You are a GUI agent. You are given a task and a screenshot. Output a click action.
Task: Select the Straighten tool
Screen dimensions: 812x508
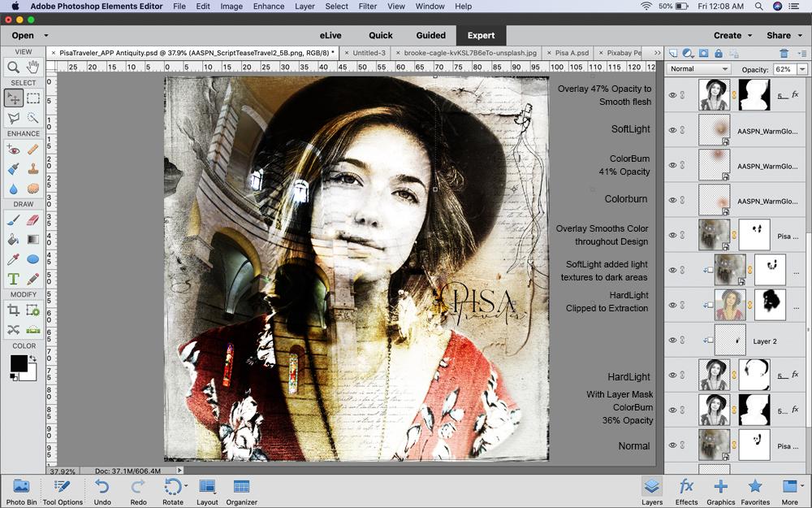tap(32, 330)
